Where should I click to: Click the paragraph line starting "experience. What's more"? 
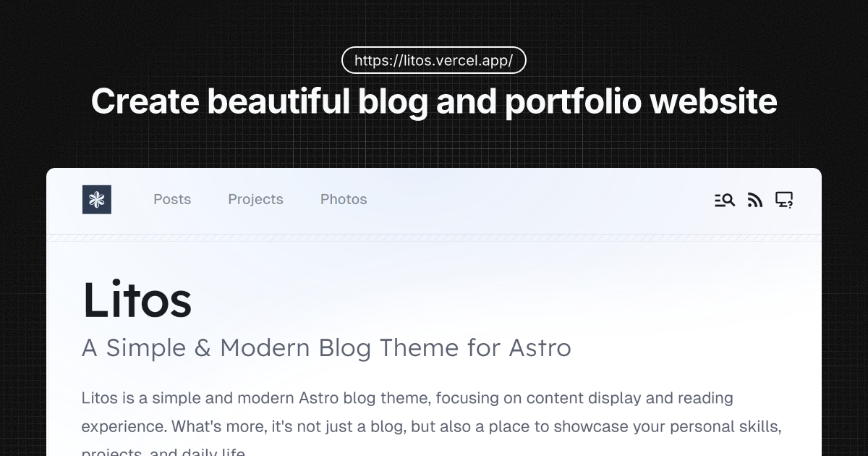[289, 426]
